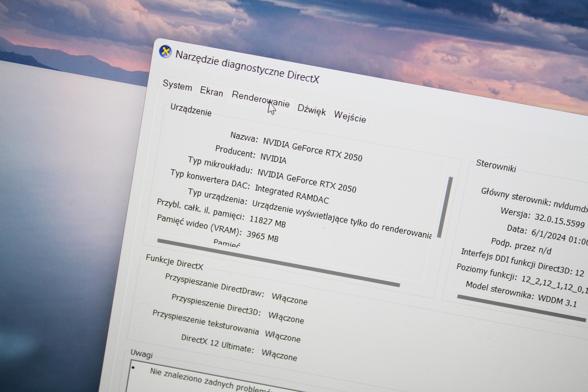Screen dimensions: 588x392
Task: Click the 'Funkcje DirectX' group label
Action: pos(174,262)
